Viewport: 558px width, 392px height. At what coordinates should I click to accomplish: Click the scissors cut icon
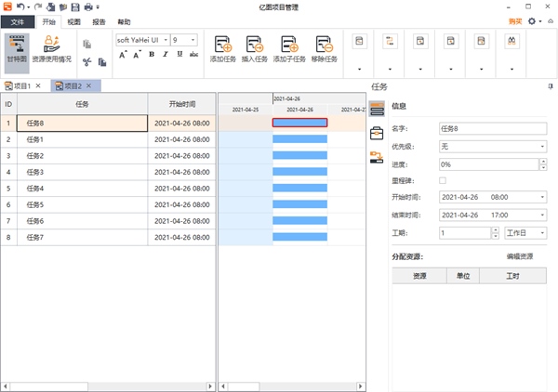tap(87, 62)
